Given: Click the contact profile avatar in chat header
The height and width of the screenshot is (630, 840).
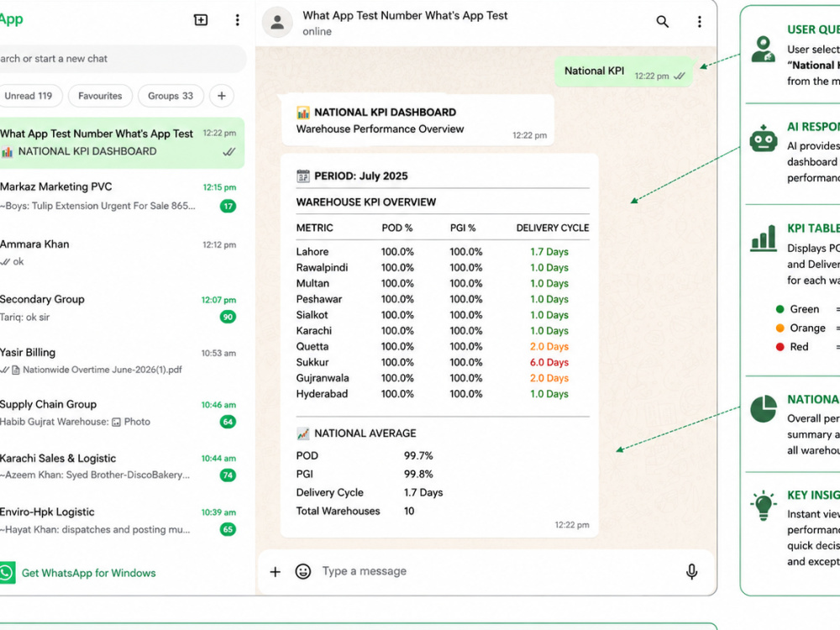Looking at the screenshot, I should [x=277, y=23].
